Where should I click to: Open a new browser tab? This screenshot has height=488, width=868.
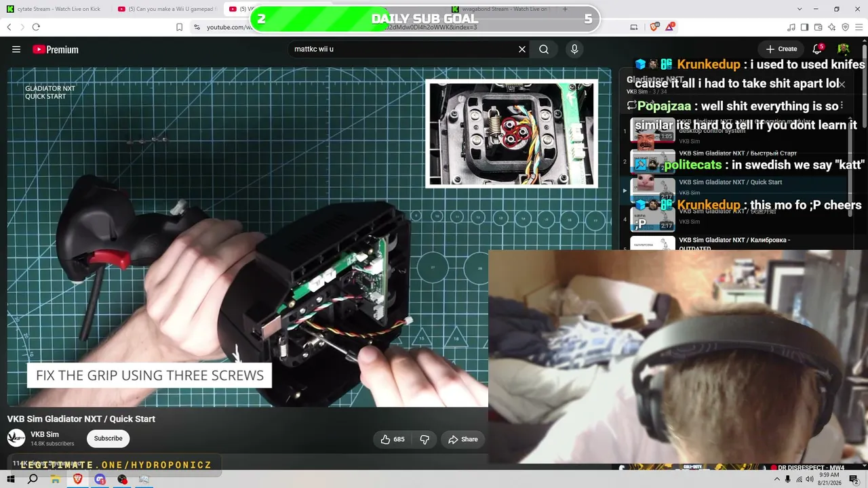click(565, 9)
